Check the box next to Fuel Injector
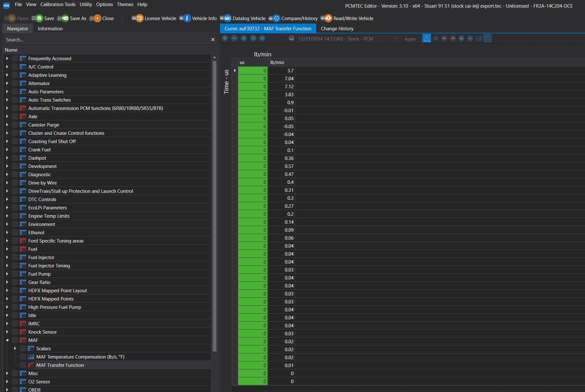585x392 pixels. (15, 257)
